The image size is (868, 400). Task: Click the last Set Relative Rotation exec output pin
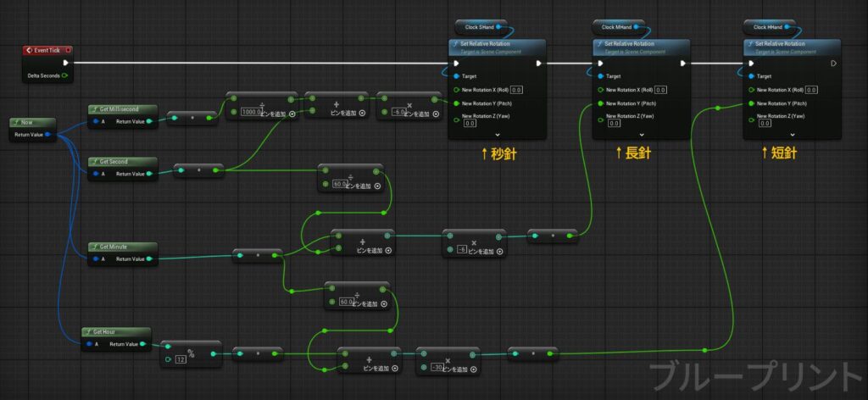(x=833, y=63)
